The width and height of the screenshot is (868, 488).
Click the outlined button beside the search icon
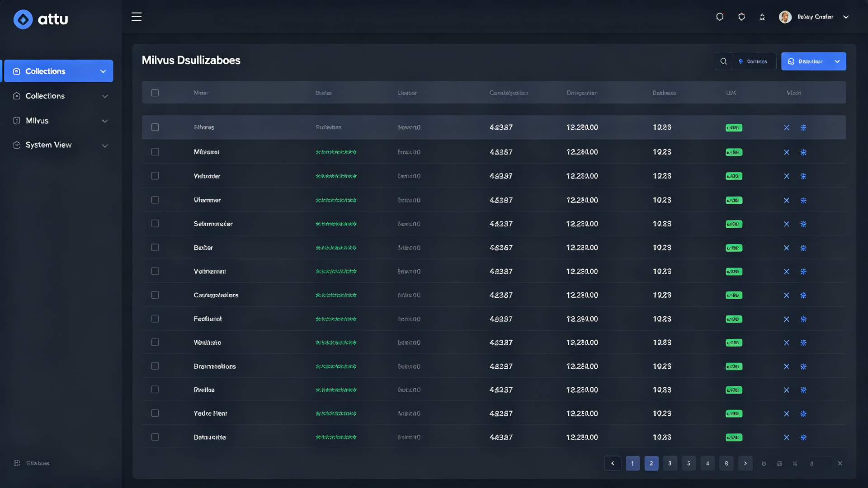click(x=754, y=61)
